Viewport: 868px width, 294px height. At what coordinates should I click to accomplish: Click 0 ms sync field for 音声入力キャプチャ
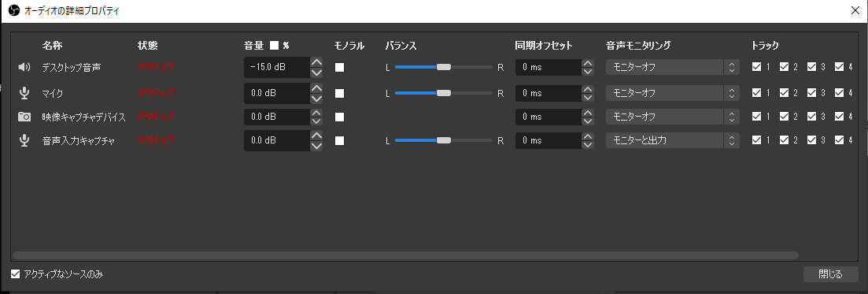point(548,141)
